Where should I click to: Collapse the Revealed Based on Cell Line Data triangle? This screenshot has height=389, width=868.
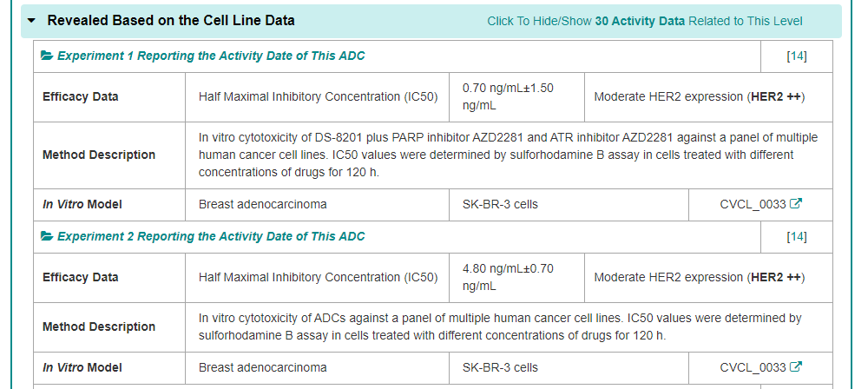[x=32, y=21]
